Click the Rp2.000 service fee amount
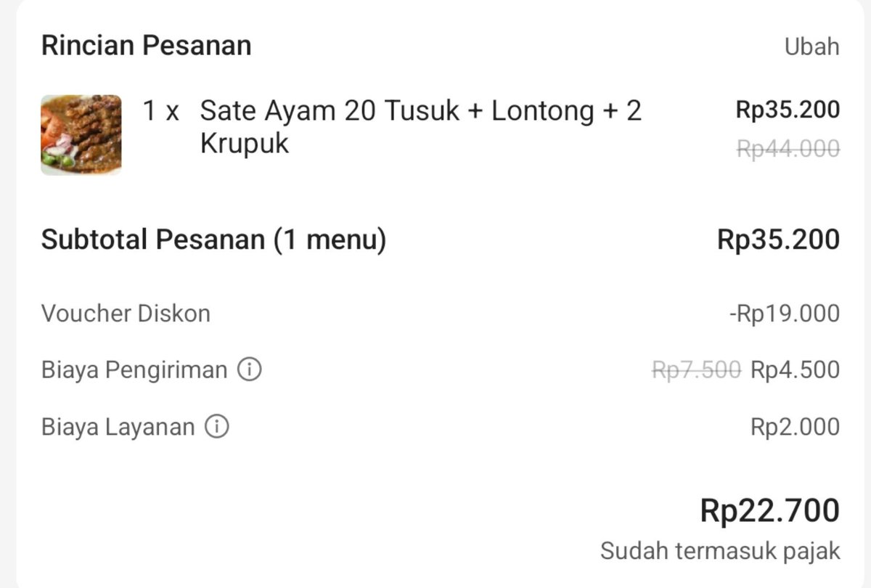Image resolution: width=871 pixels, height=588 pixels. [795, 427]
